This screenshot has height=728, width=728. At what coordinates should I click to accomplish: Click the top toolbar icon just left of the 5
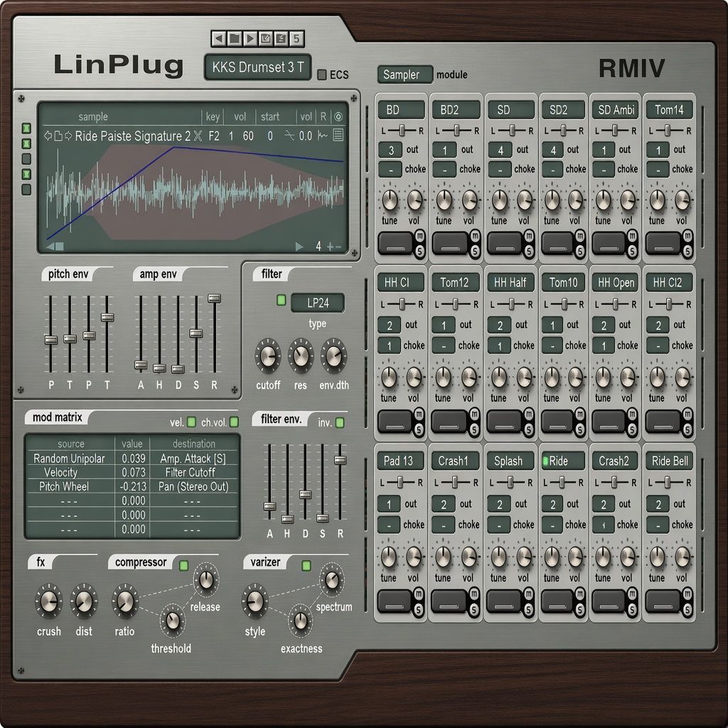pos(281,38)
